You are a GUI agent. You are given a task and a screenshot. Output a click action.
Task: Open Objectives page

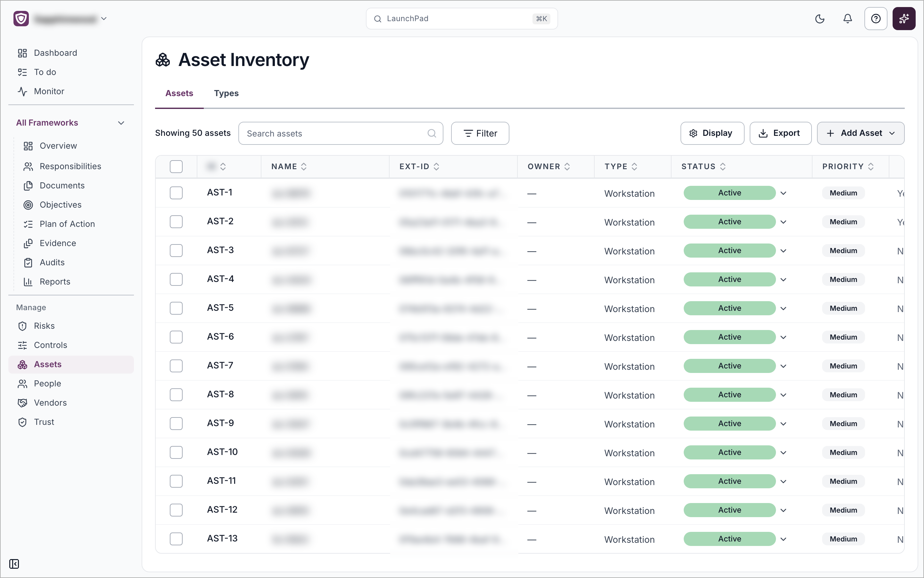(74, 205)
